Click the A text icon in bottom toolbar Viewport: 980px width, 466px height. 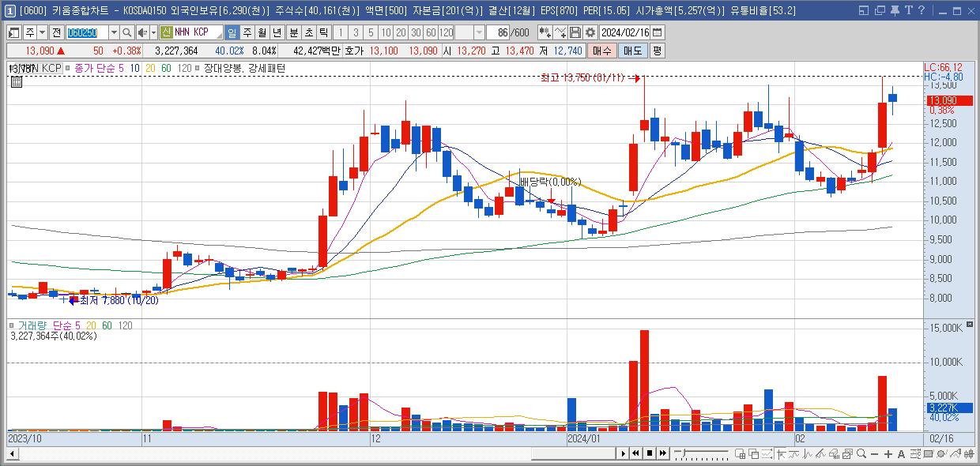(x=901, y=453)
